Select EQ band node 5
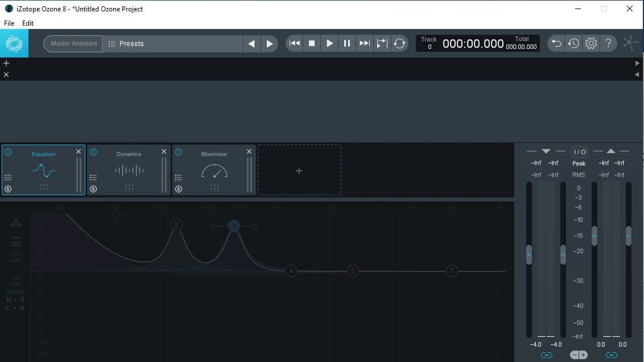 (x=352, y=271)
